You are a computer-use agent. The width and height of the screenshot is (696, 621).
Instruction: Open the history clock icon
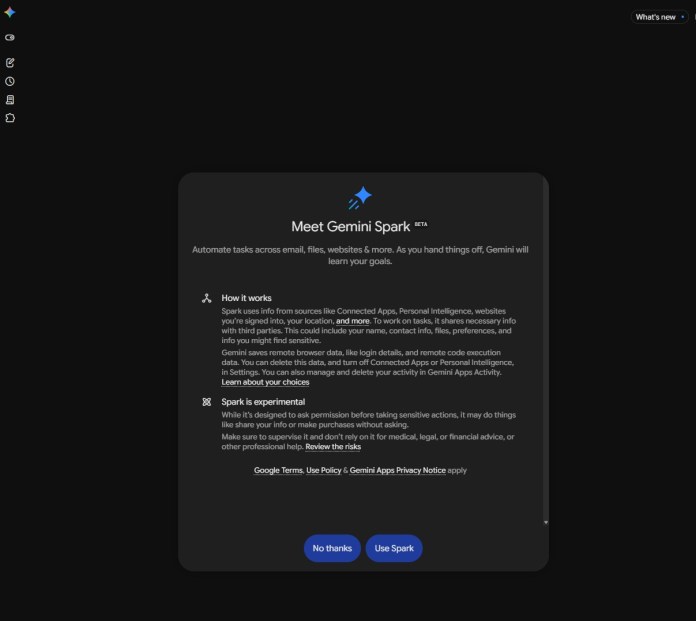[10, 81]
